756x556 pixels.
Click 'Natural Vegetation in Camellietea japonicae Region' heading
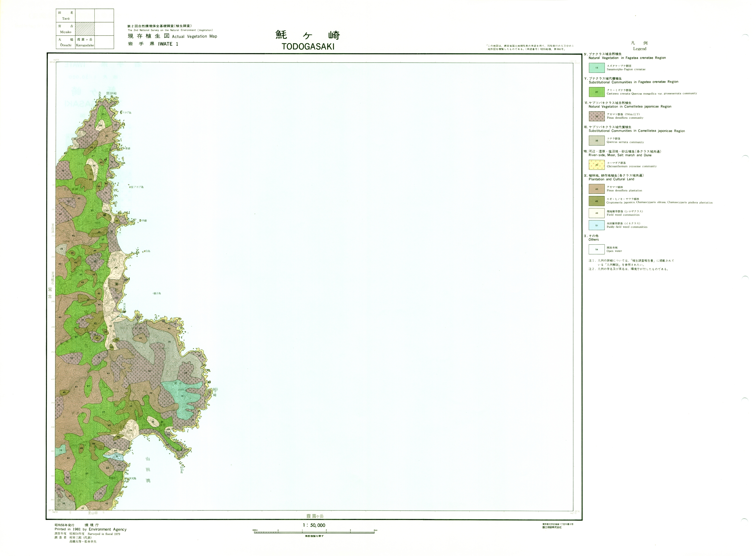(630, 106)
